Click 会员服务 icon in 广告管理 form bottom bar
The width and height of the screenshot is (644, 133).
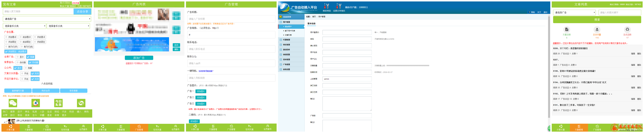coord(267,126)
